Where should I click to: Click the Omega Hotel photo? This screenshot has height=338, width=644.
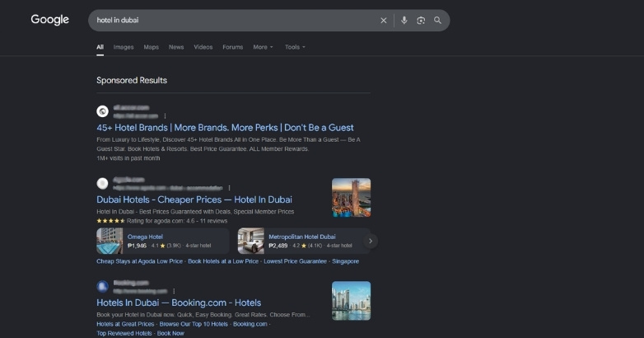click(x=110, y=241)
